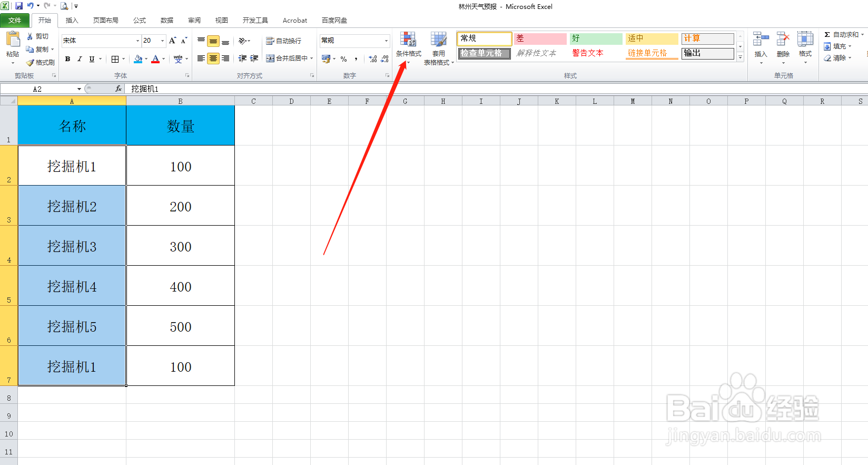868x465 pixels.
Task: Click the Increase Indent icon
Action: (254, 59)
